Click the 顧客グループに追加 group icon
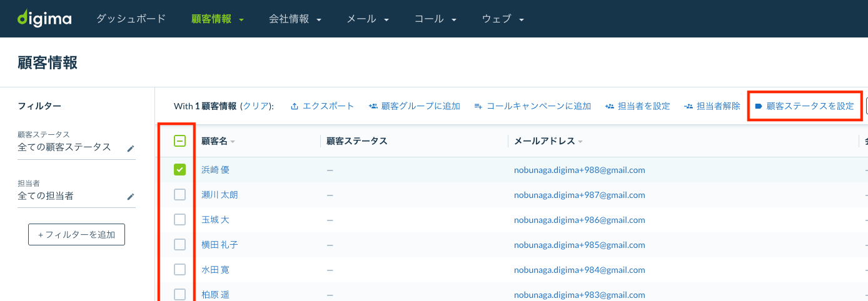The image size is (868, 301). pyautogui.click(x=373, y=106)
